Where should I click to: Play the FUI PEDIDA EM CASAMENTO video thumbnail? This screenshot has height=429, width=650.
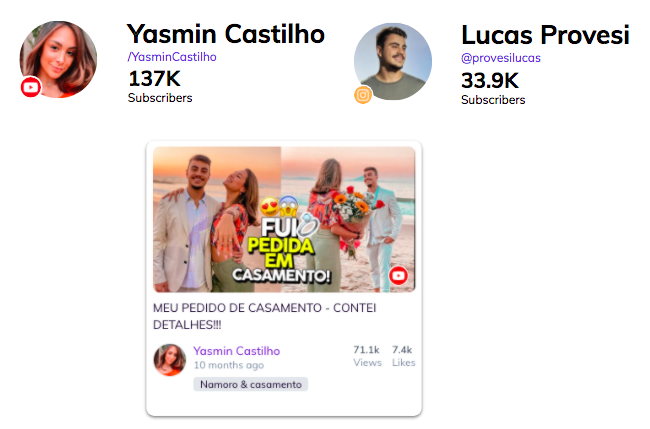[284, 219]
